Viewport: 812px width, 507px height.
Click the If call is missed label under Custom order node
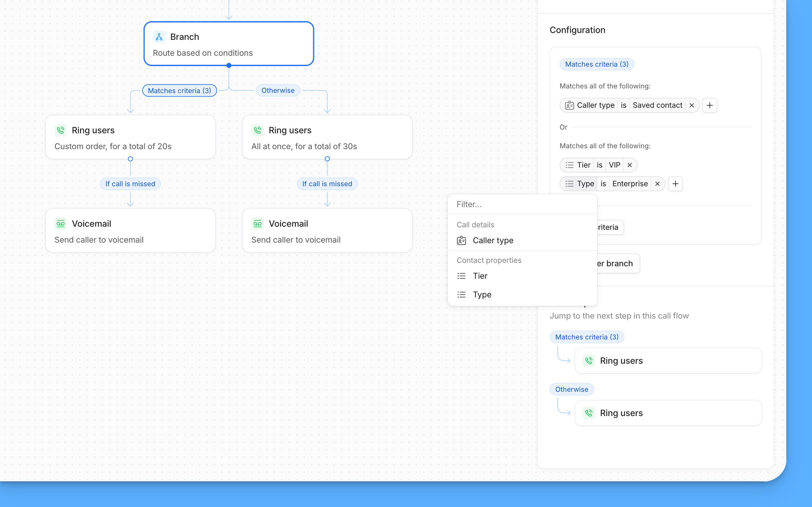point(131,184)
